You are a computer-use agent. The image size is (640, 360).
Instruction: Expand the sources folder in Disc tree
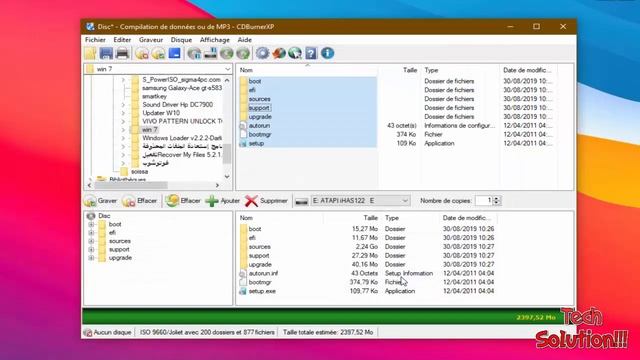pos(91,241)
